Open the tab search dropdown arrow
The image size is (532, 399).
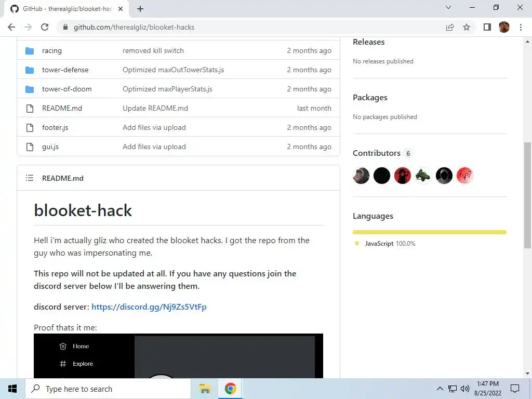click(x=448, y=7)
